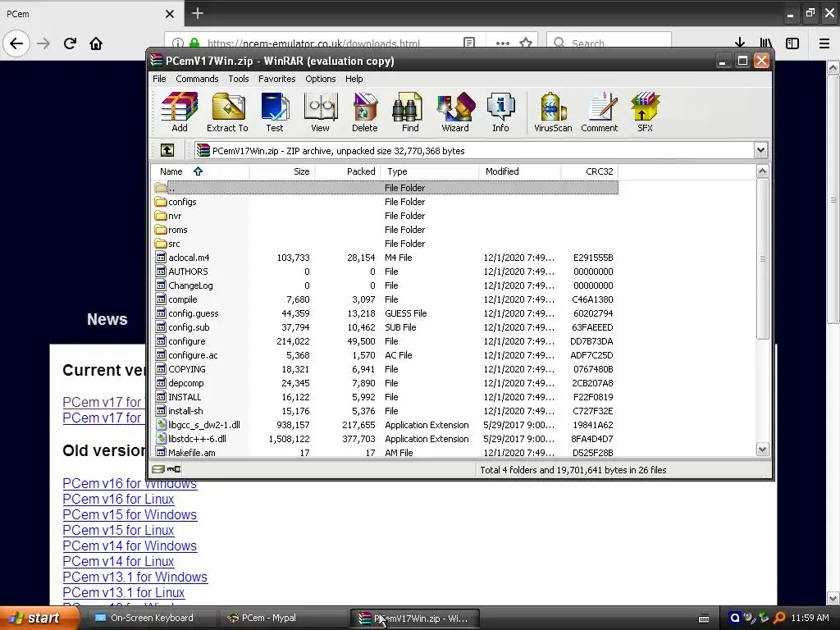Viewport: 840px width, 630px height.
Task: Click the Add toolbar icon in WinRAR
Action: (x=180, y=112)
